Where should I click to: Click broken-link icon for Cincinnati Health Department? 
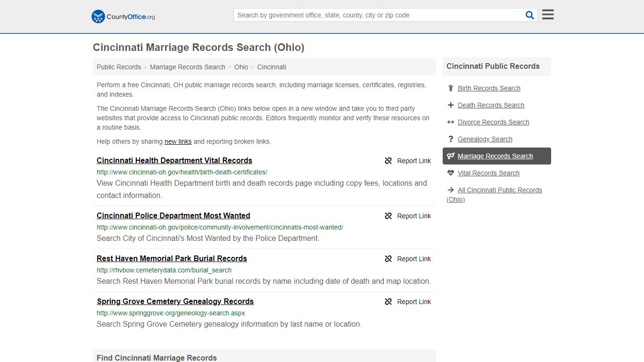(388, 161)
